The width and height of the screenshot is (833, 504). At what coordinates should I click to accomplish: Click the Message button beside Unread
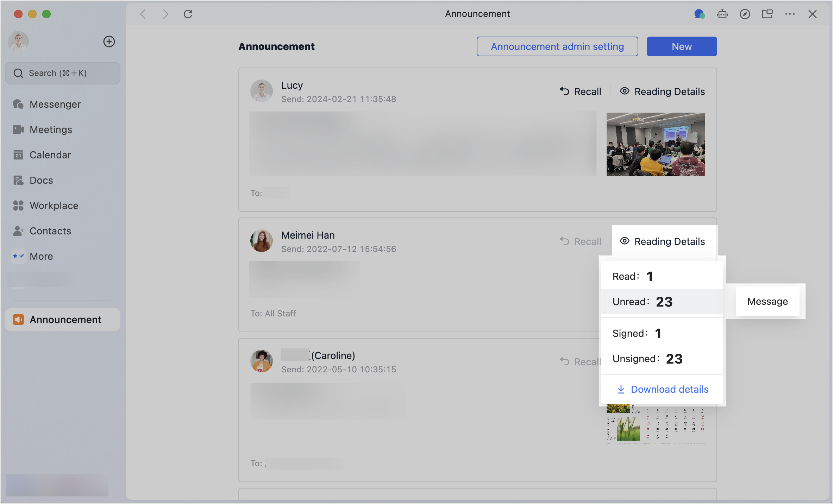coord(768,301)
